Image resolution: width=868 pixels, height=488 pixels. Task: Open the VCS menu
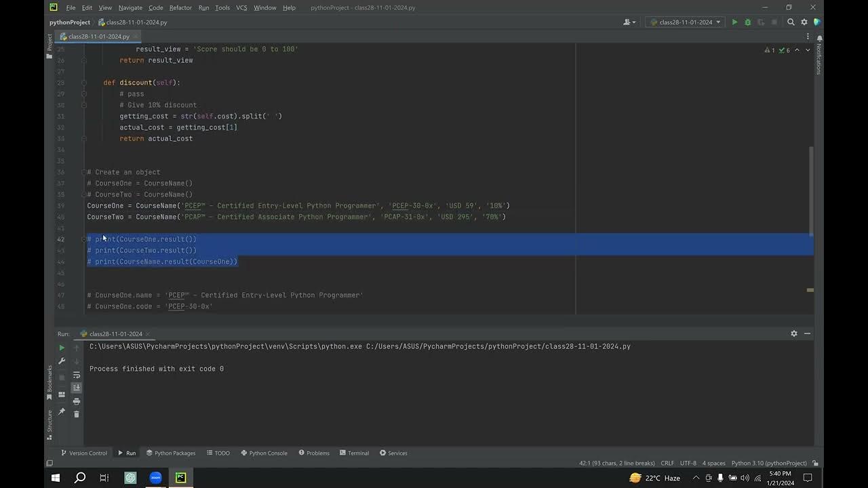point(241,7)
